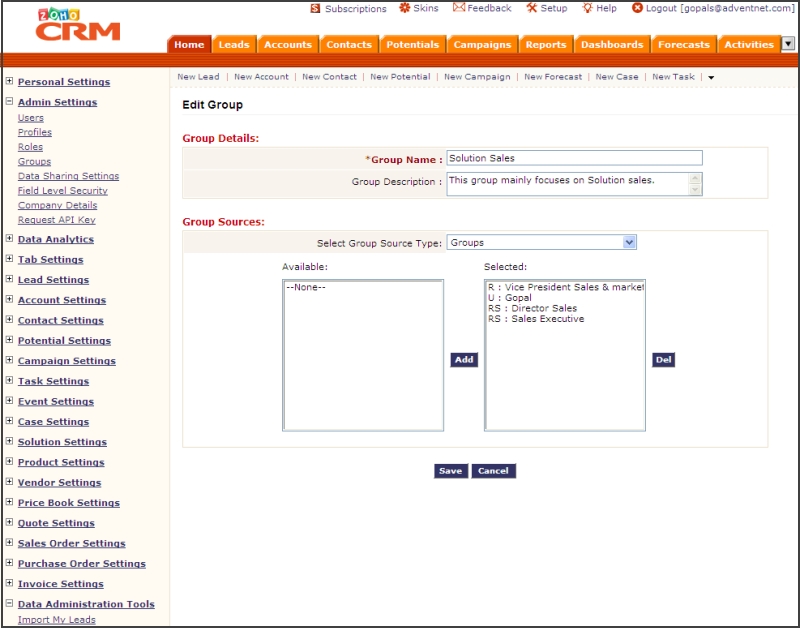Click the Feedback envelope icon
Image resolution: width=800 pixels, height=628 pixels.
(459, 8)
